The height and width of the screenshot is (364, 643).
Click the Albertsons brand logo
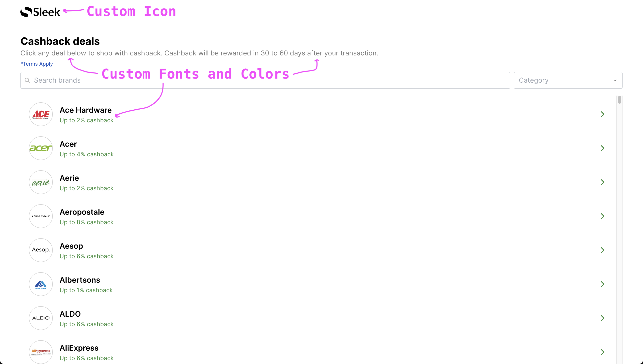41,284
